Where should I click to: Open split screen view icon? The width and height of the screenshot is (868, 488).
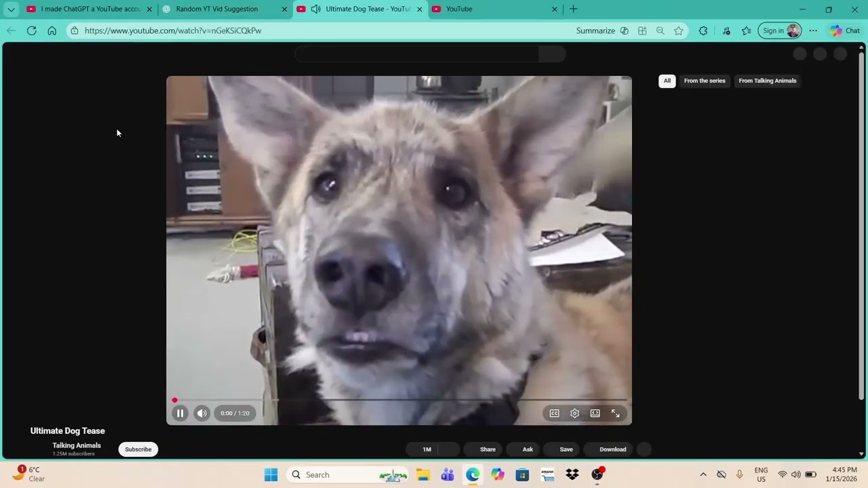click(642, 30)
